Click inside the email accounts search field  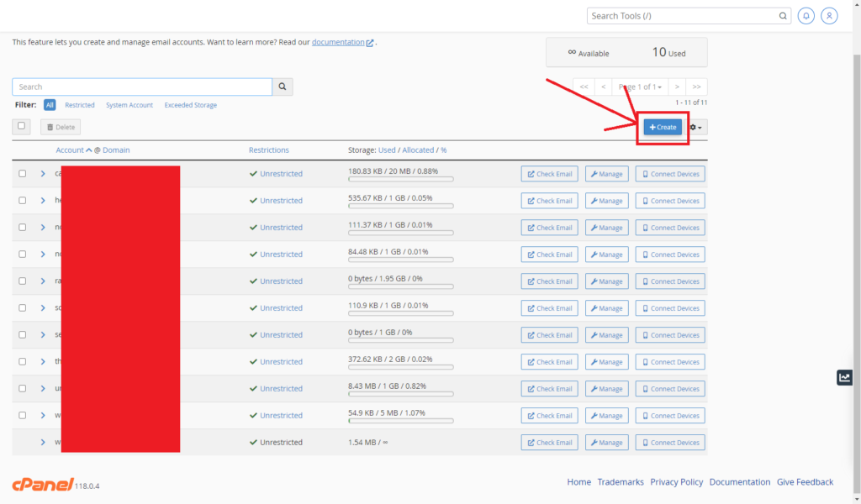(x=143, y=87)
